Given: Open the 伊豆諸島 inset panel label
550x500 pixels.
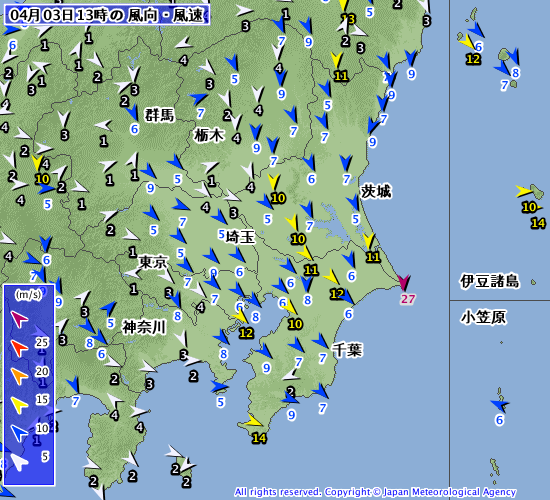Looking at the screenshot, I should point(489,281).
